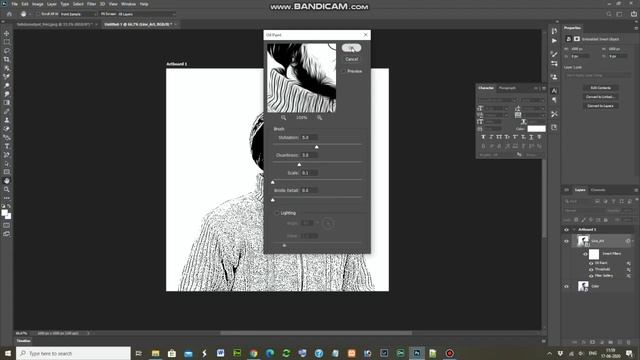Select the Lasso tool
Viewport: 640px width, 360px height.
coord(7,51)
